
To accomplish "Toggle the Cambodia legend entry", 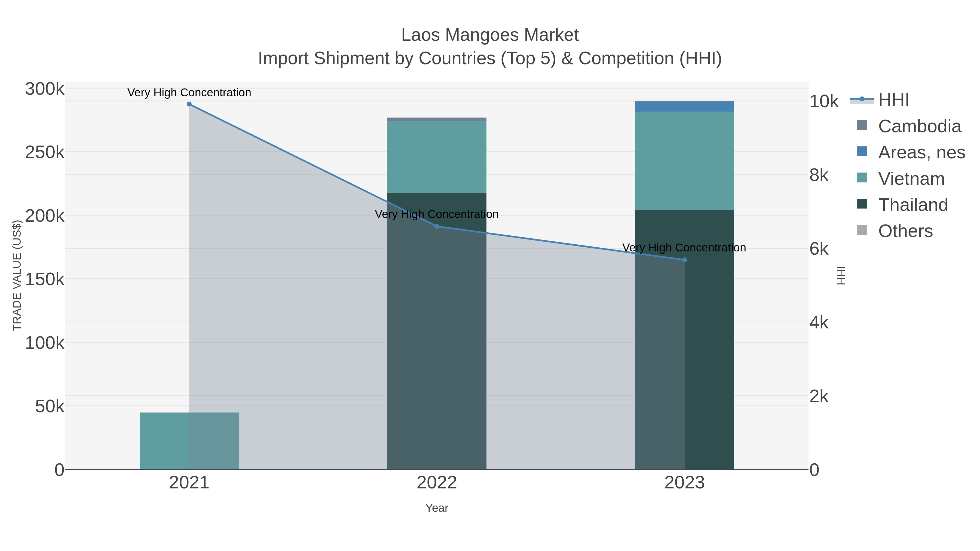I will click(909, 126).
